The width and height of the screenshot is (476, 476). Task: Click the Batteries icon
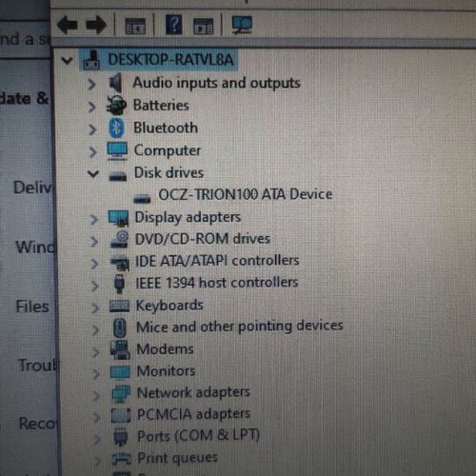click(116, 106)
